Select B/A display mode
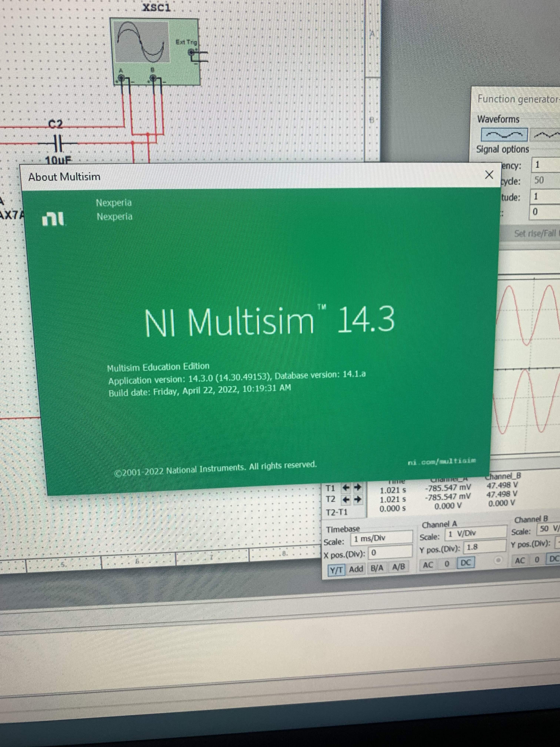The height and width of the screenshot is (747, 560). (377, 568)
